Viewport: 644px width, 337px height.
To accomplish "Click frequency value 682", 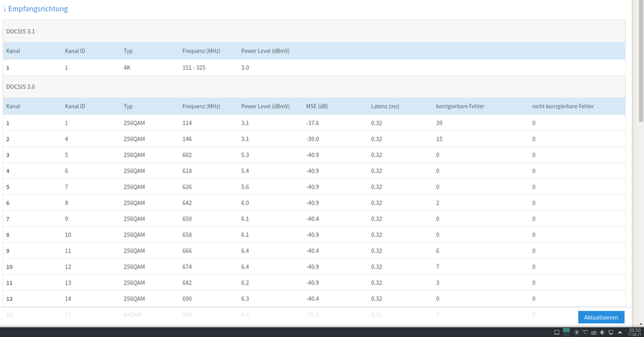I will click(187, 283).
